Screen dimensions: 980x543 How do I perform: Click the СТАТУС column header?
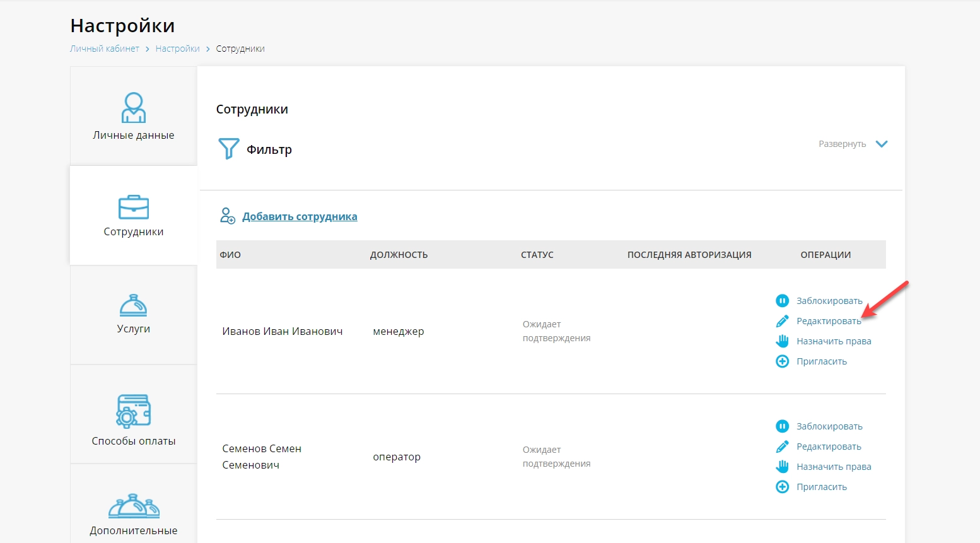[537, 255]
